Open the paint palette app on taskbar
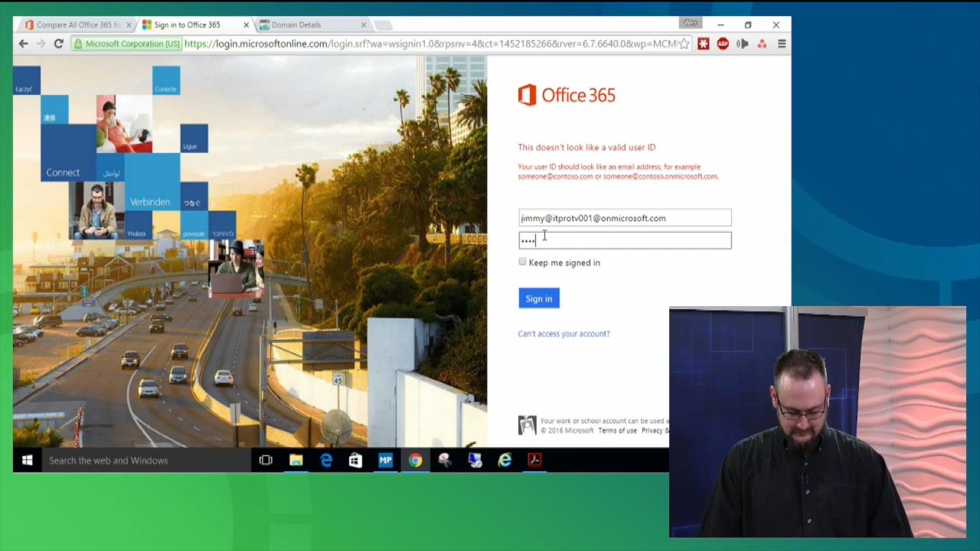This screenshot has height=551, width=980. (445, 460)
